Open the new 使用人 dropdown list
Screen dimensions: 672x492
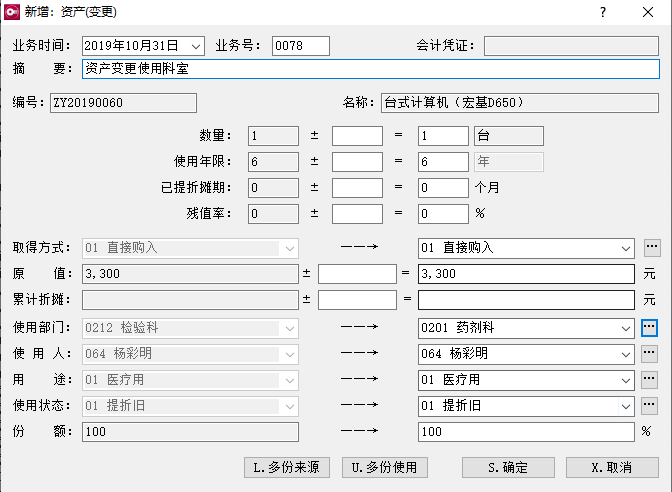point(626,353)
